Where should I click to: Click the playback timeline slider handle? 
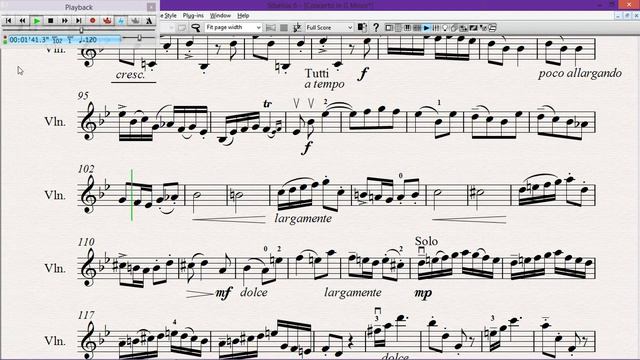click(x=81, y=30)
